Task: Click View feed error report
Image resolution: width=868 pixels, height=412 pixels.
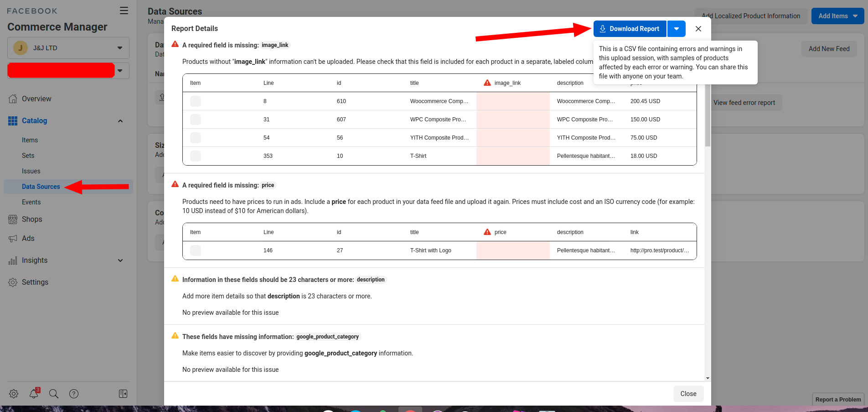Action: tap(744, 103)
